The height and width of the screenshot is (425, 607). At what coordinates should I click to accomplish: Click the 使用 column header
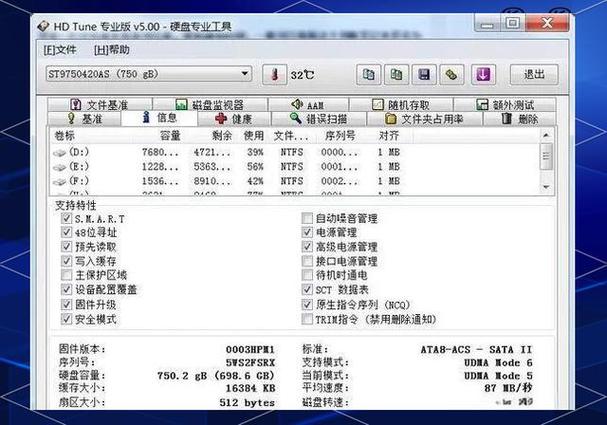(x=254, y=135)
